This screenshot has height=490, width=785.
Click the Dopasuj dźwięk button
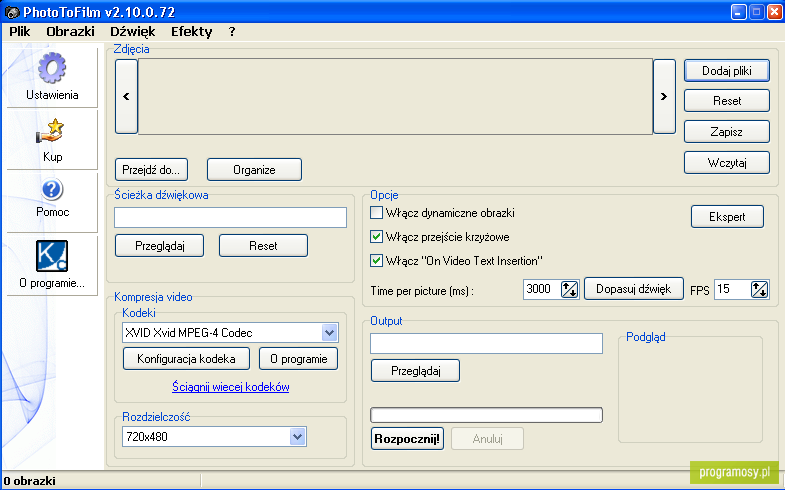tap(634, 289)
